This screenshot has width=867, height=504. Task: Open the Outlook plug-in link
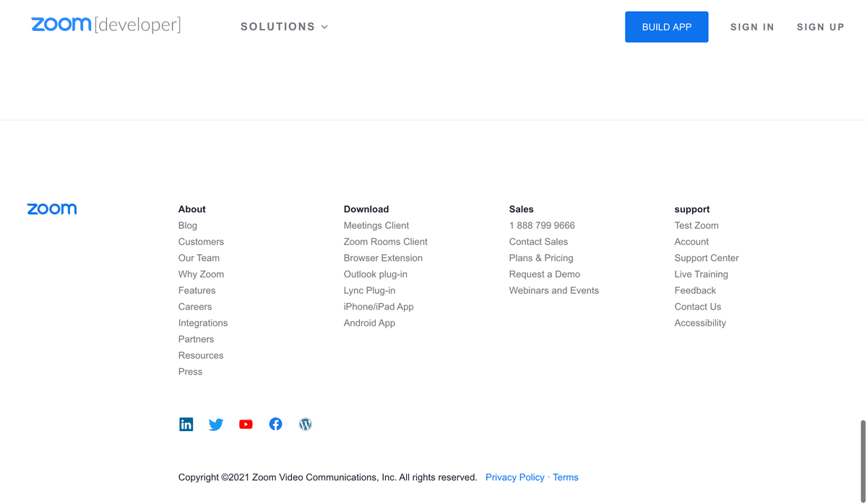pyautogui.click(x=376, y=274)
